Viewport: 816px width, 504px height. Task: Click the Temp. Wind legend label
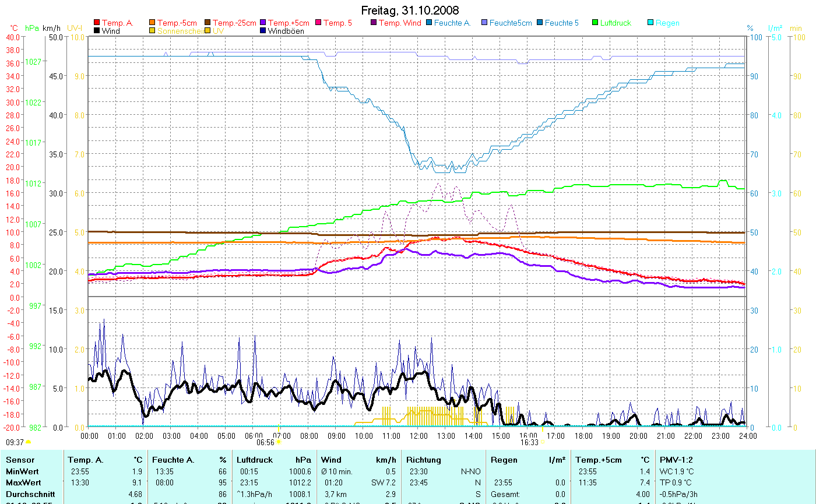click(399, 23)
